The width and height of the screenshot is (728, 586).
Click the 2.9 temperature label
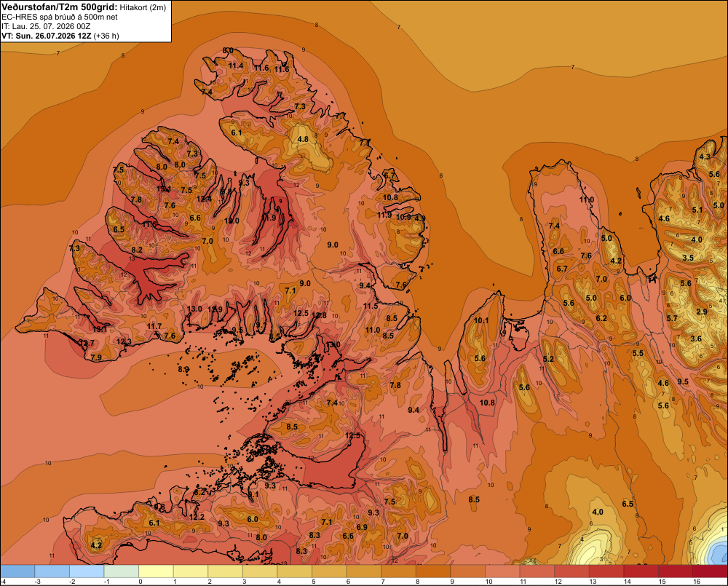tap(702, 312)
